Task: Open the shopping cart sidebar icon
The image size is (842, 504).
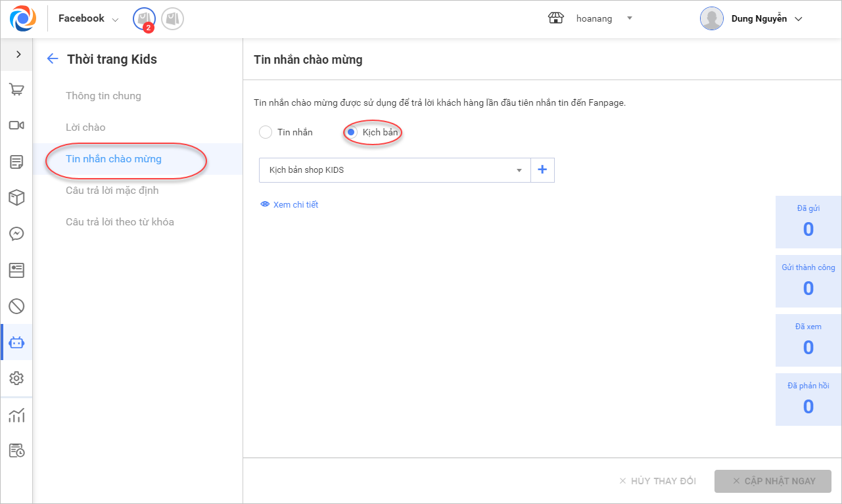Action: pos(16,90)
